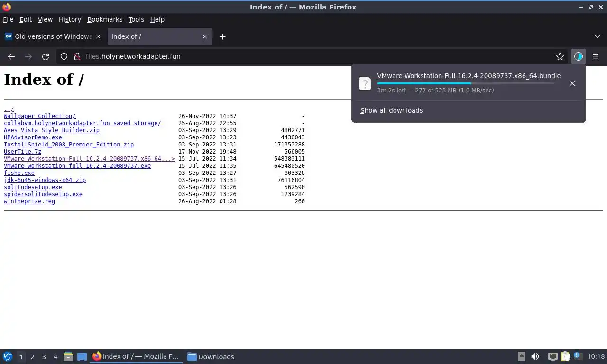Image resolution: width=607 pixels, height=364 pixels.
Task: Activate the Firefox window taskbar button
Action: pyautogui.click(x=137, y=356)
